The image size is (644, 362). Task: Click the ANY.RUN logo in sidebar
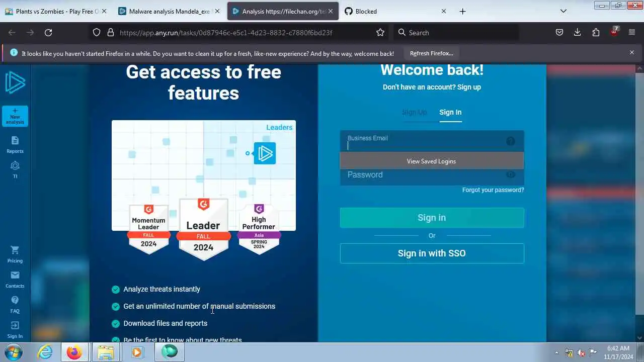(x=15, y=82)
